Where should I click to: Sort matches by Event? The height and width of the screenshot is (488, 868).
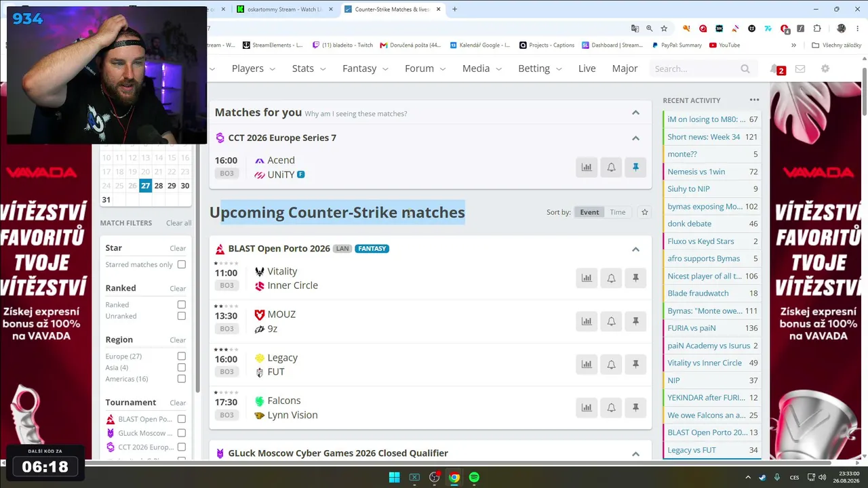(x=589, y=212)
